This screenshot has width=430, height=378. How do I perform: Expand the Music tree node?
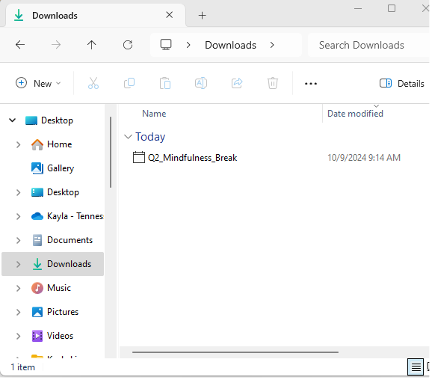coord(18,288)
